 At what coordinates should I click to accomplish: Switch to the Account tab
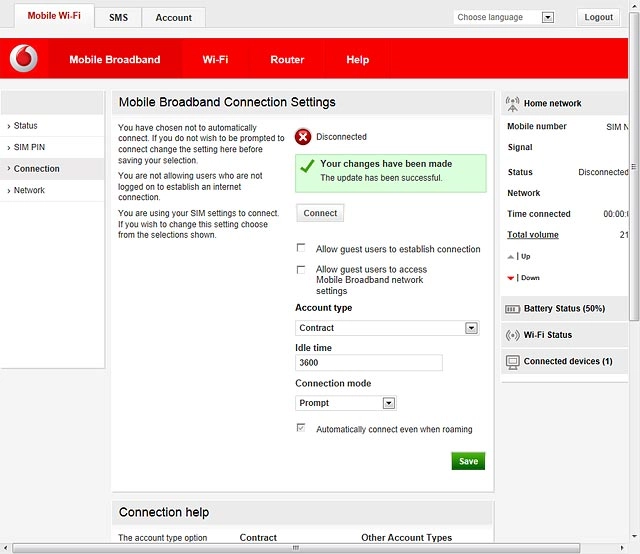[173, 18]
